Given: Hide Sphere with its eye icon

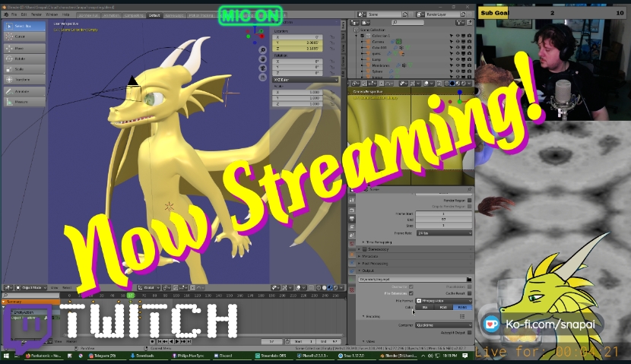Looking at the screenshot, I should point(458,71).
